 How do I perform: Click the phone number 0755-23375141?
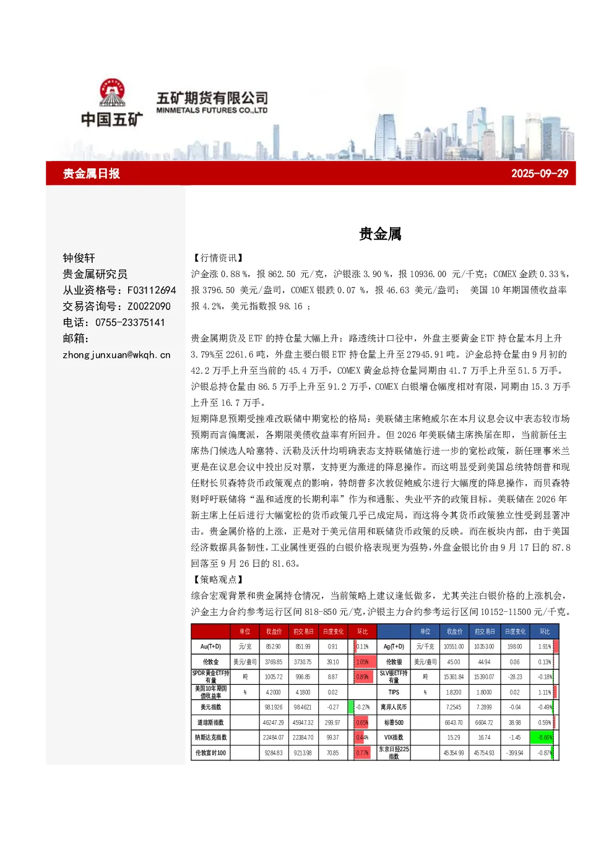[130, 322]
